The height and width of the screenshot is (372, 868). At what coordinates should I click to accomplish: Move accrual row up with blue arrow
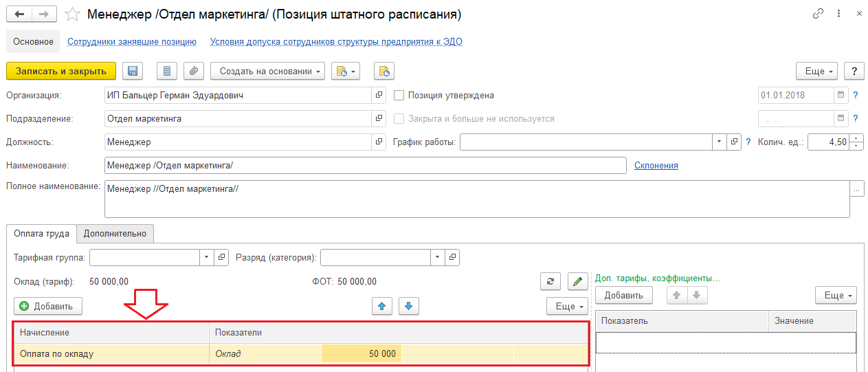(x=381, y=306)
